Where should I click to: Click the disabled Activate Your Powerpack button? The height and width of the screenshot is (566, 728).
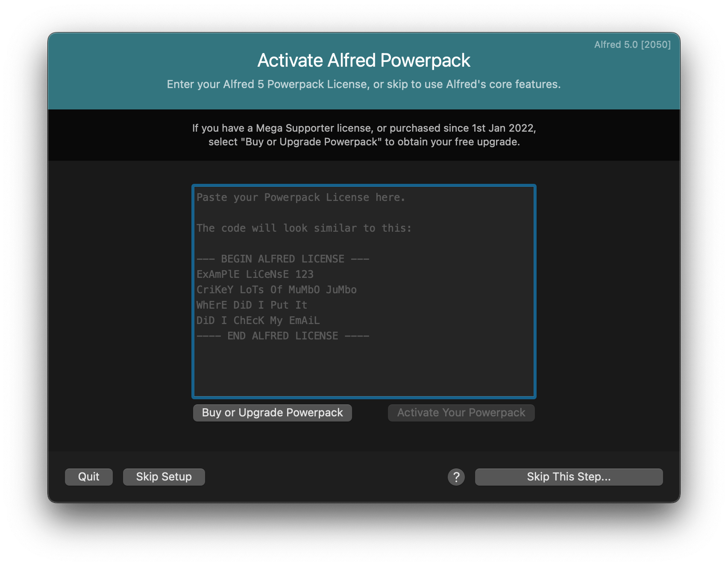click(x=461, y=413)
